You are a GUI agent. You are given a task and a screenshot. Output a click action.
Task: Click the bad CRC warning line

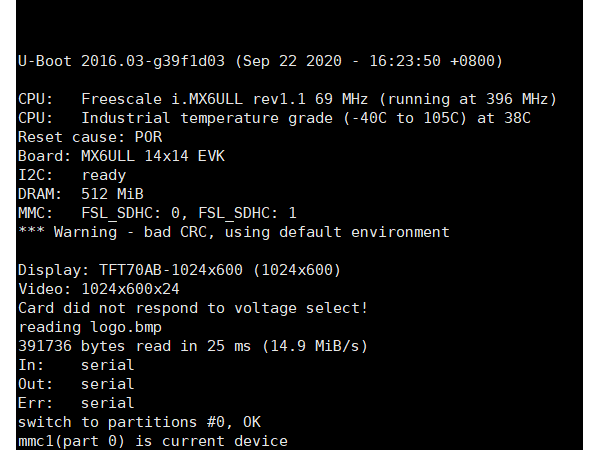pos(234,232)
